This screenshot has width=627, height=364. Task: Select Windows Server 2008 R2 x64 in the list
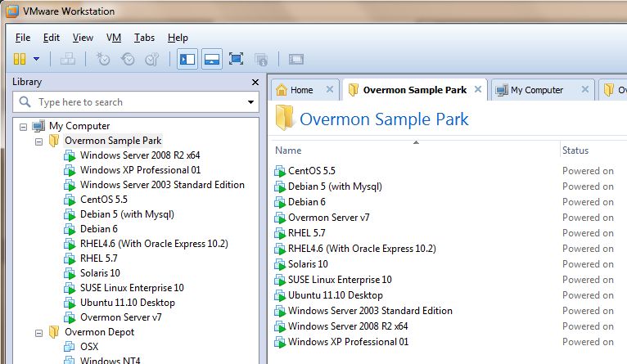348,326
